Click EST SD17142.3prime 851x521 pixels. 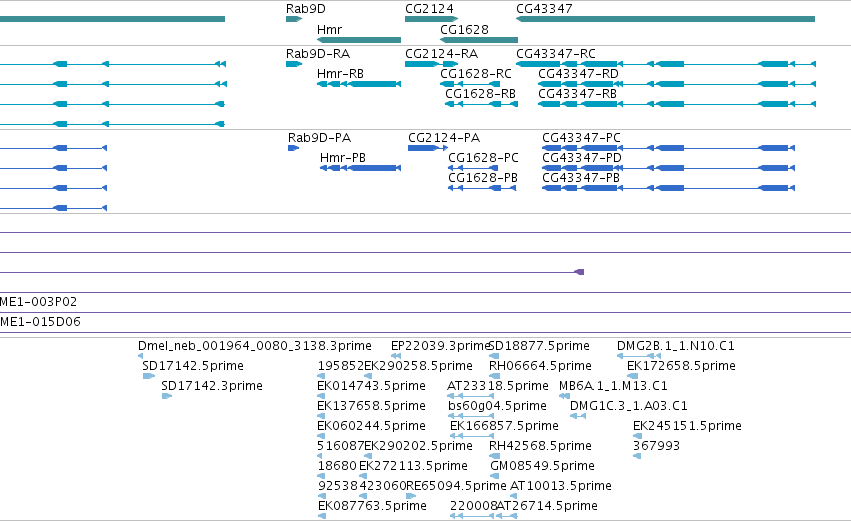click(x=212, y=386)
